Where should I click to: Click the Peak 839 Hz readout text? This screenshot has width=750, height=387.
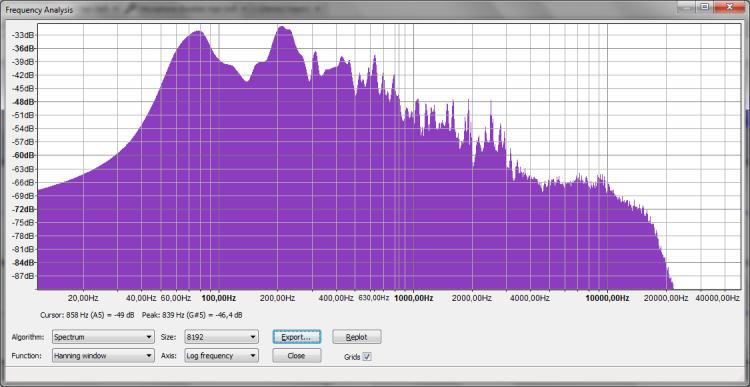pyautogui.click(x=192, y=315)
